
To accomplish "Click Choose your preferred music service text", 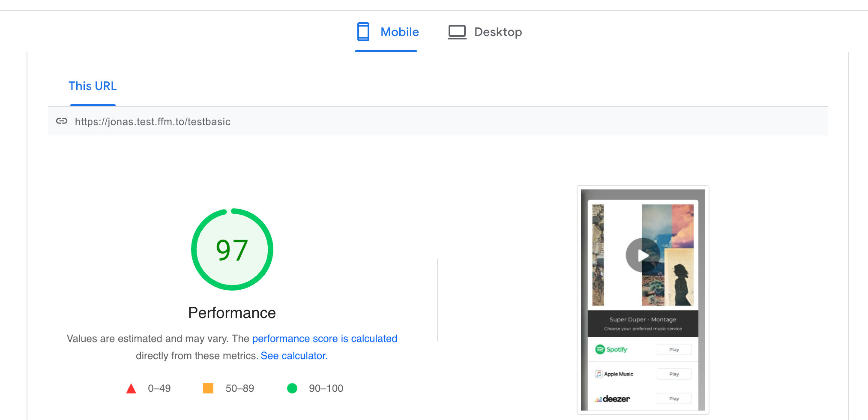I will coord(643,329).
